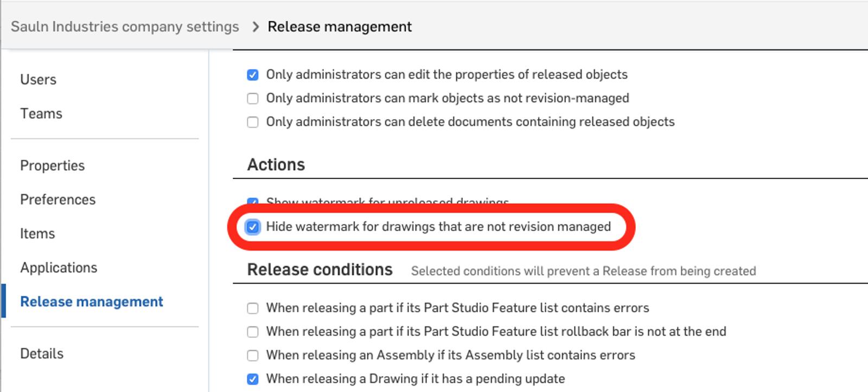Go to the Teams section
The image size is (868, 392).
coord(41,114)
